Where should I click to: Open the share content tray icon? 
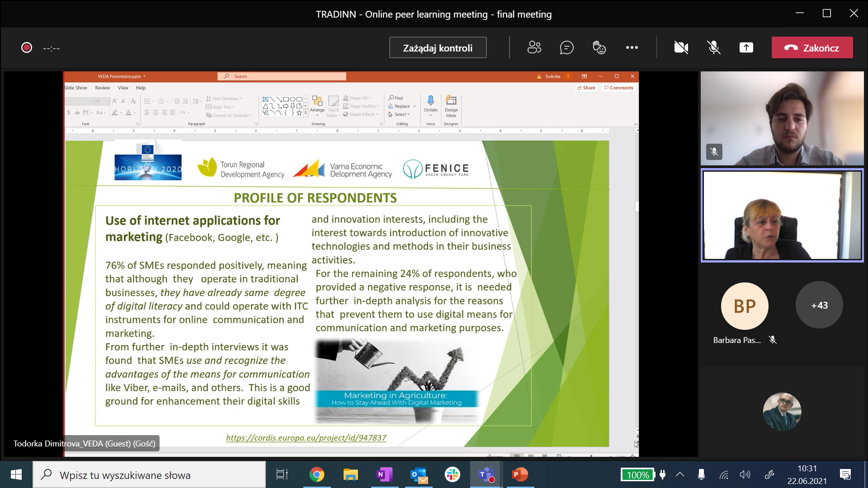click(746, 47)
